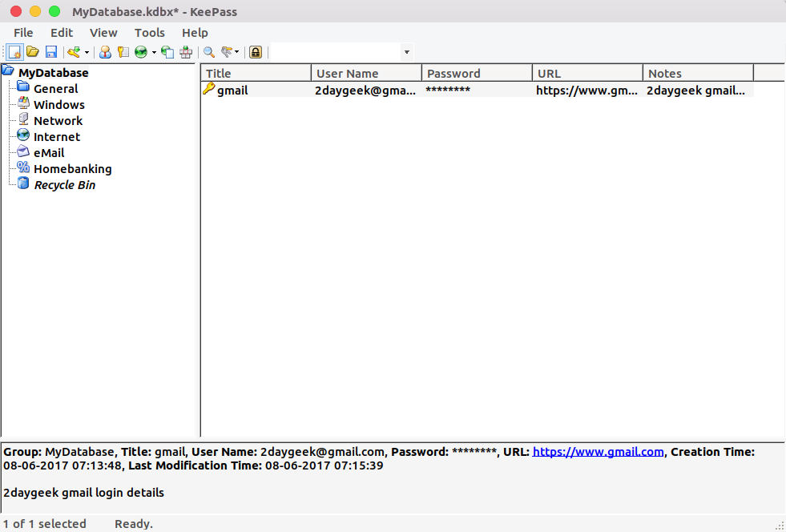
Task: Click the New Database toolbar icon
Action: click(15, 52)
